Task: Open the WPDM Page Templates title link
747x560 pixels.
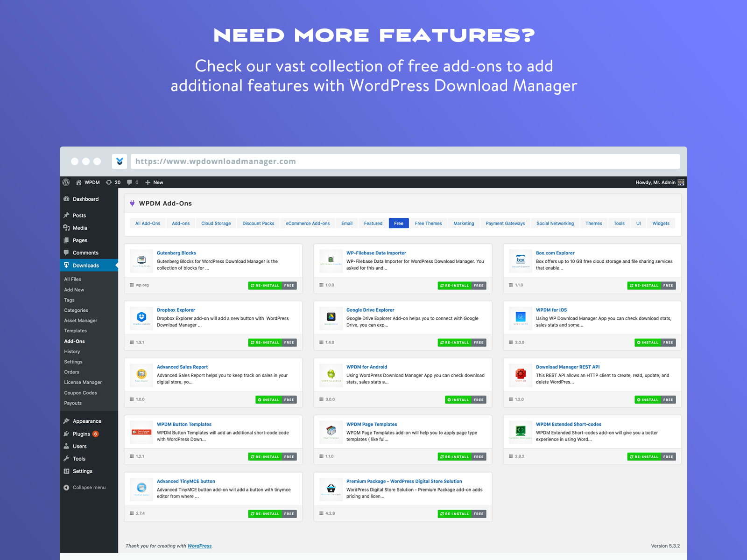Action: tap(372, 424)
